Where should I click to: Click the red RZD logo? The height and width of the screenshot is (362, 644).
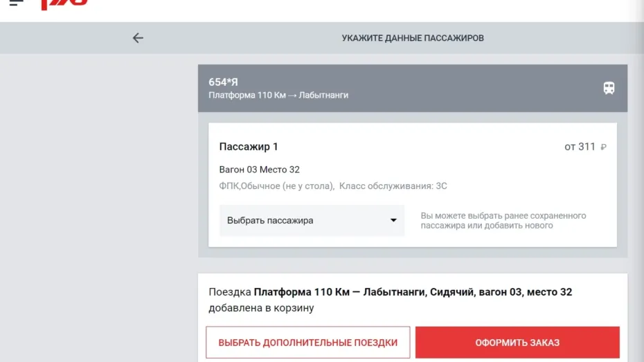tap(64, 4)
